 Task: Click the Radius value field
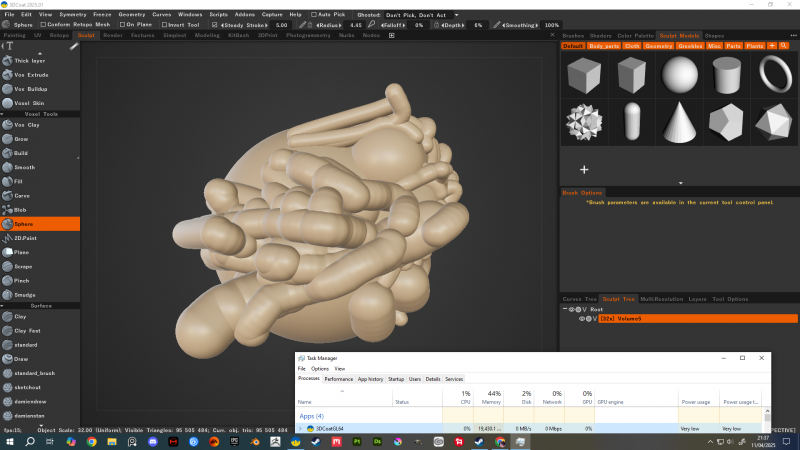pos(356,25)
